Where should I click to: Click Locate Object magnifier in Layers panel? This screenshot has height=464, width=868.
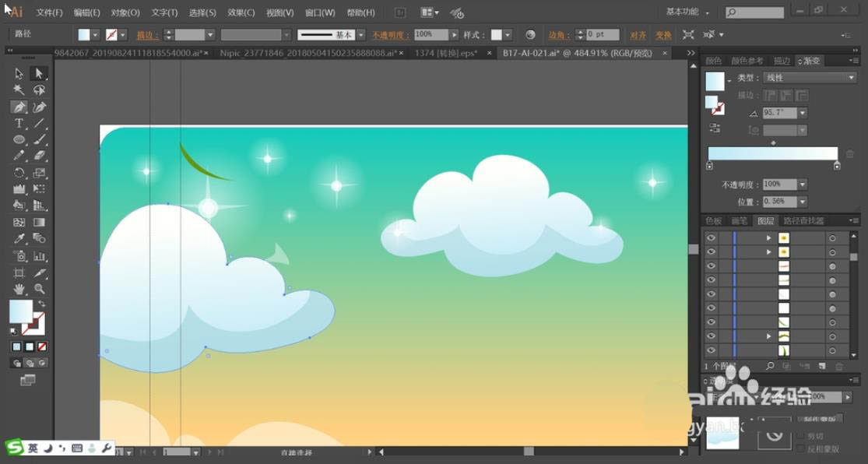click(x=770, y=366)
